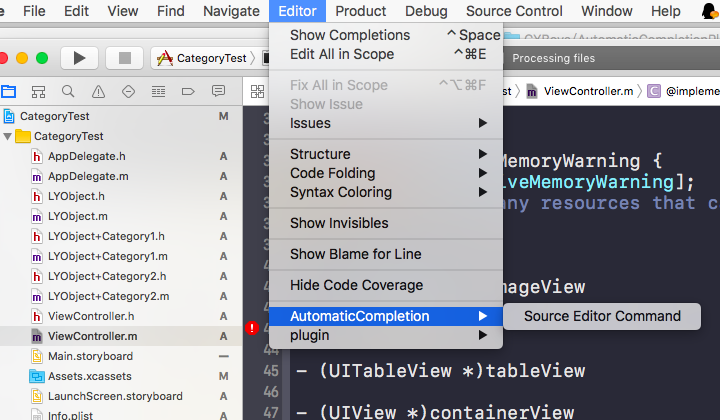Open the related items grid icon
This screenshot has height=420, width=720.
tap(257, 91)
